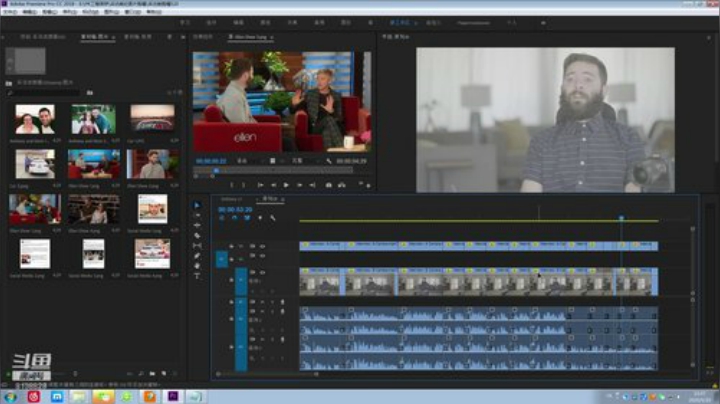Screen dimensions: 720x404
Task: Toggle nest-or-individual-clips insert mode in timeline
Action: [222, 218]
